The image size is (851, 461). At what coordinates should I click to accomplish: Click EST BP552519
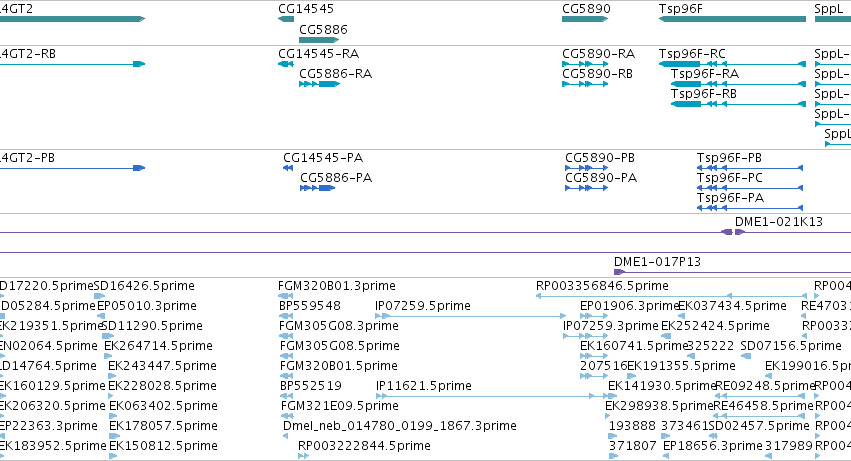[x=311, y=387]
